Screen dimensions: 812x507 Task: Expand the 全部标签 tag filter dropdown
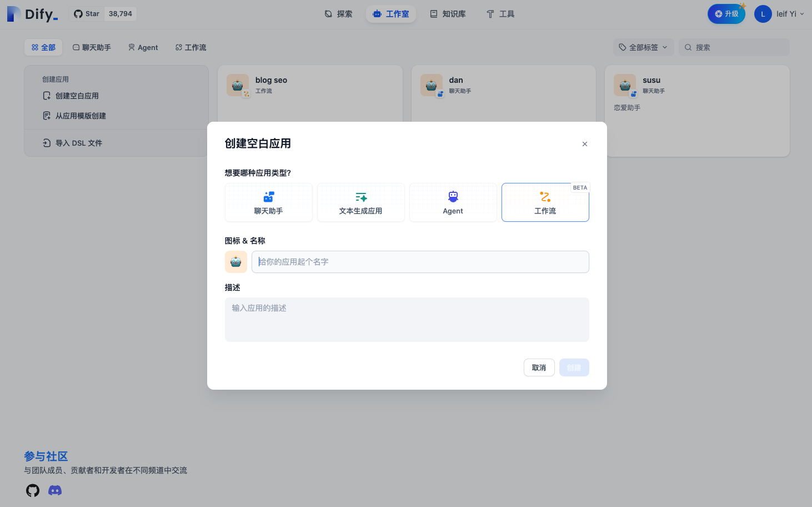(644, 47)
